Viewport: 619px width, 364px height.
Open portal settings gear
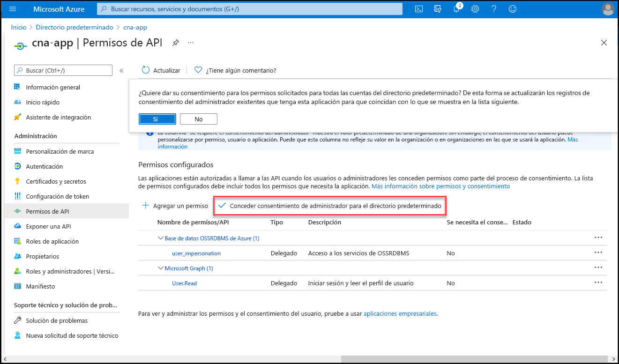pyautogui.click(x=475, y=9)
